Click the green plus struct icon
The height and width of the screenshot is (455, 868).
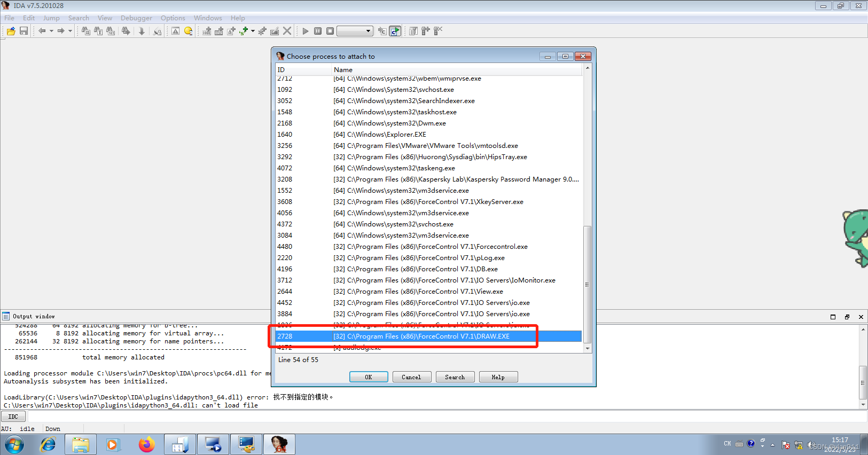tap(244, 31)
